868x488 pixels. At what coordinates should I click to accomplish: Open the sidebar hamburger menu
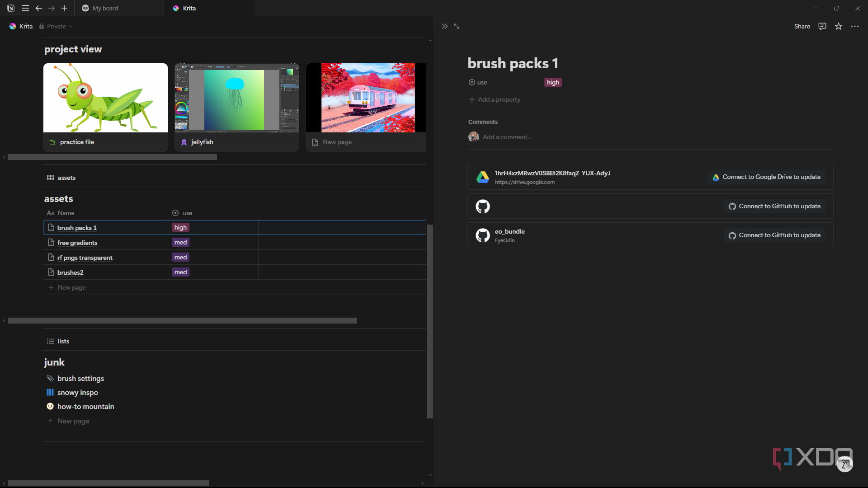click(x=25, y=8)
